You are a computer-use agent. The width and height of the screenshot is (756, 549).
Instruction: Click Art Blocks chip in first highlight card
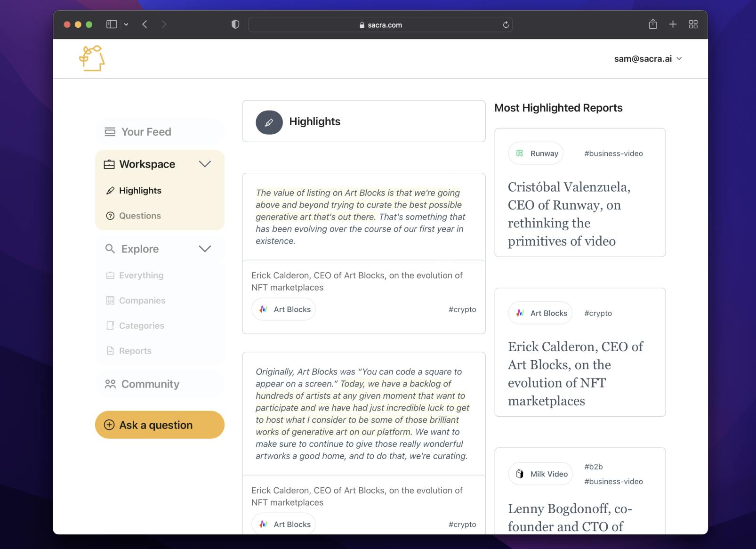click(283, 309)
